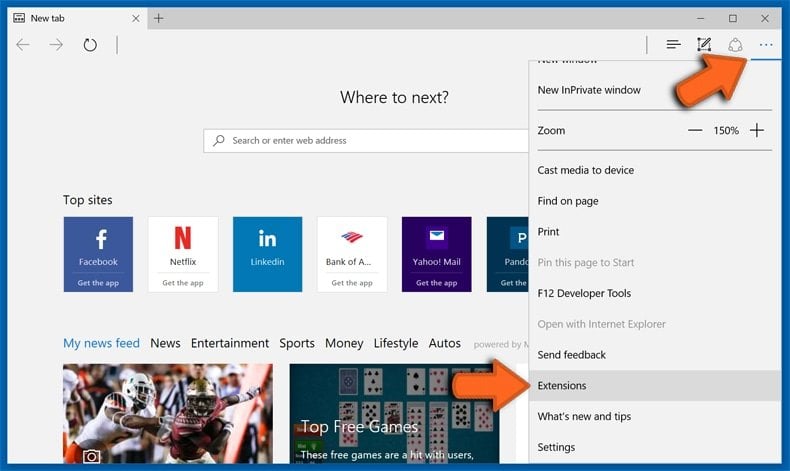Refresh the page
This screenshot has height=471, width=790.
90,45
